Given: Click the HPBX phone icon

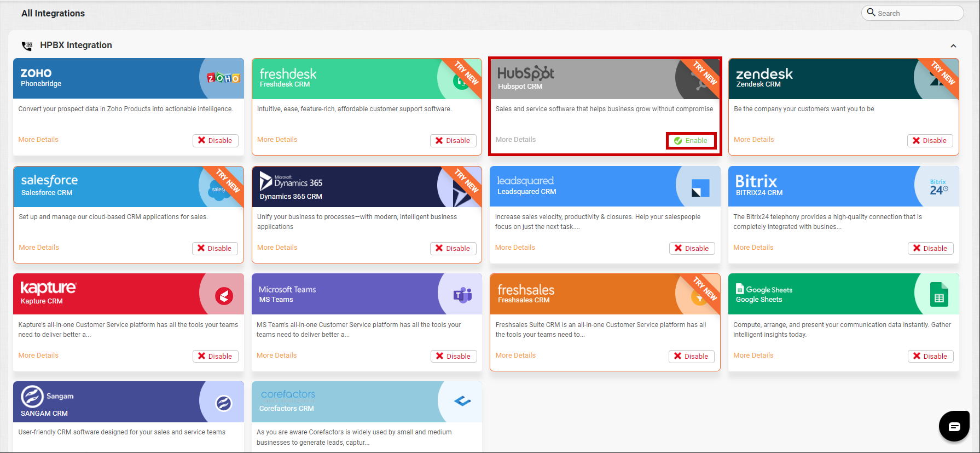Looking at the screenshot, I should (x=27, y=45).
